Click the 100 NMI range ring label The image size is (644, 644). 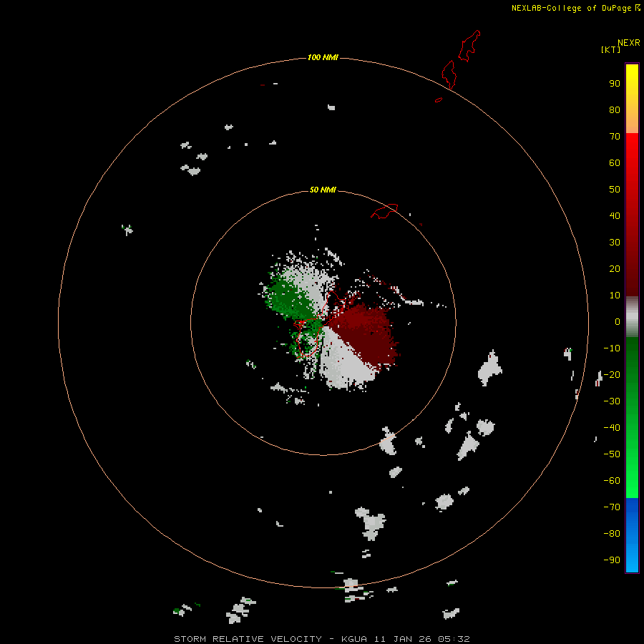323,57
